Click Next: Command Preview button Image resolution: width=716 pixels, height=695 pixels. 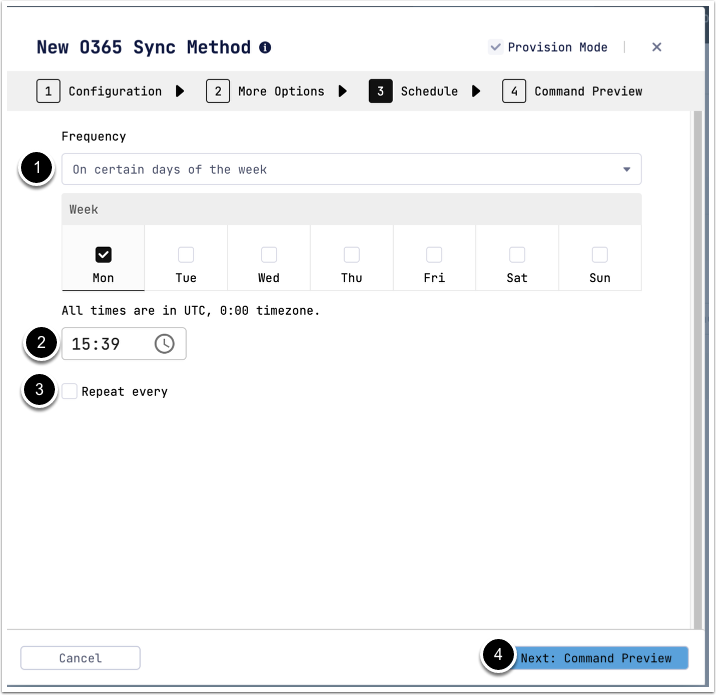596,658
